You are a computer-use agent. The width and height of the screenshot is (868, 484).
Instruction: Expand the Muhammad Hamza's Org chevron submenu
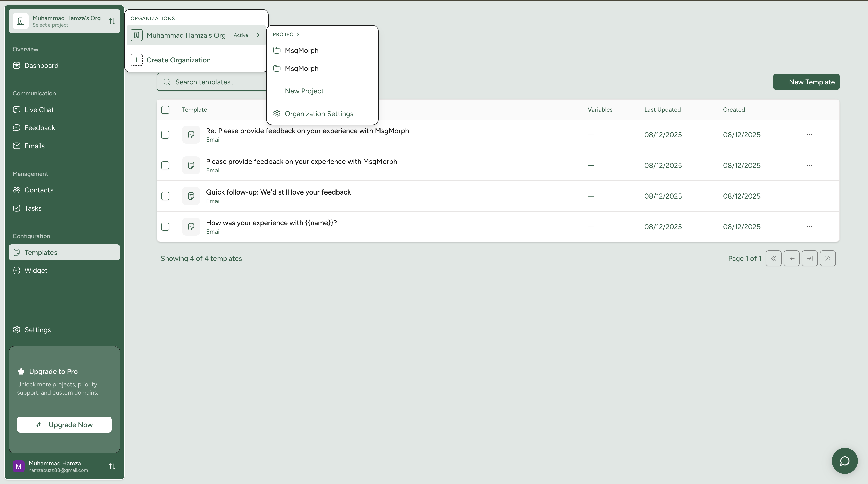click(x=258, y=35)
